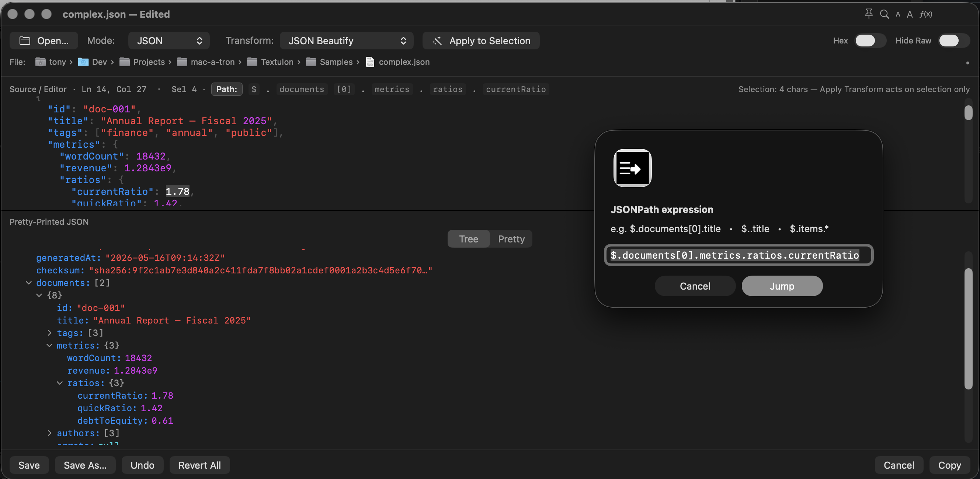Image resolution: width=980 pixels, height=479 pixels.
Task: Click the Samples folder icon in the path
Action: [x=311, y=62]
